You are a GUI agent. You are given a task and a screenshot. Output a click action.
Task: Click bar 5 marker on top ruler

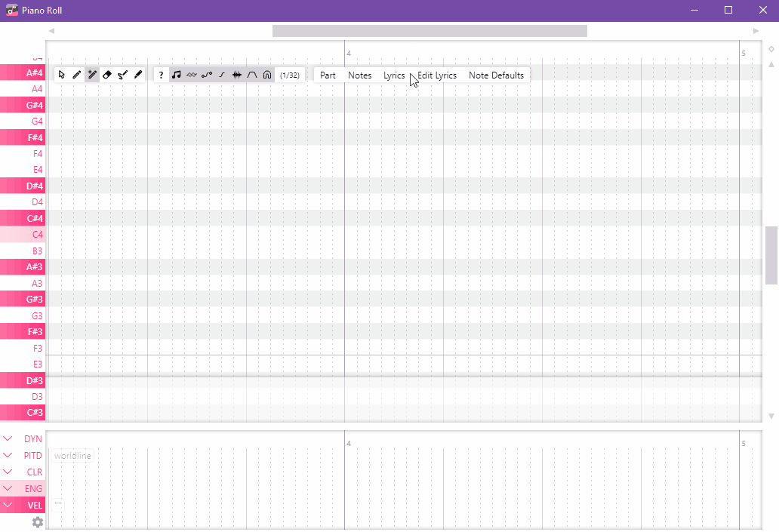tap(744, 53)
